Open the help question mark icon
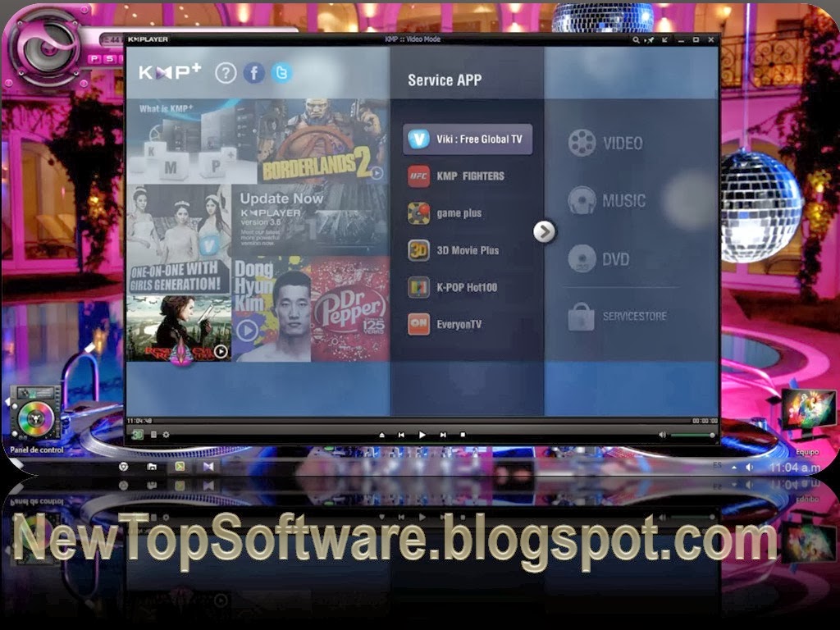Viewport: 840px width, 630px height. [x=226, y=73]
